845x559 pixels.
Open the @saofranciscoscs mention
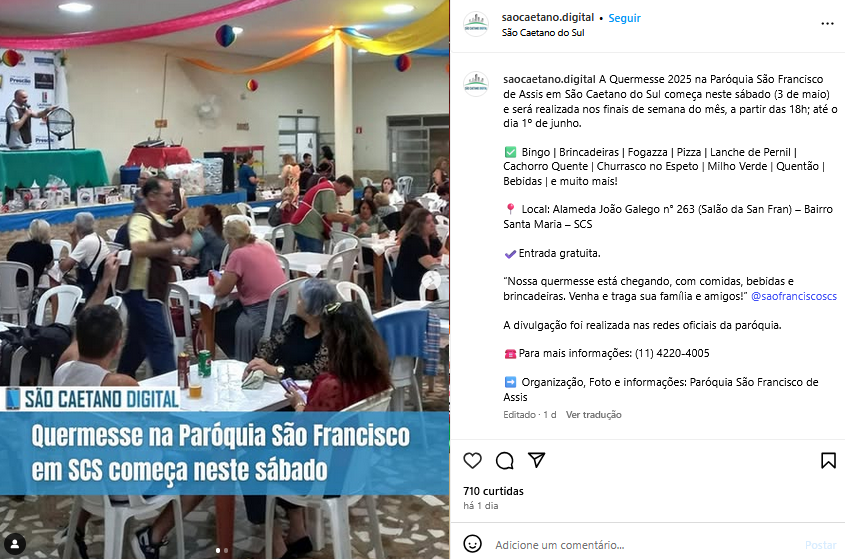pyautogui.click(x=794, y=296)
